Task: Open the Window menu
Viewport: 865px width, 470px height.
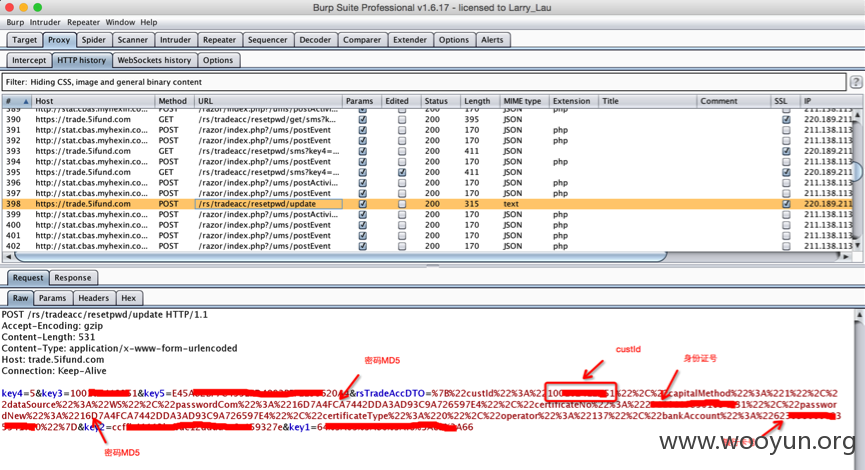Action: pyautogui.click(x=120, y=23)
